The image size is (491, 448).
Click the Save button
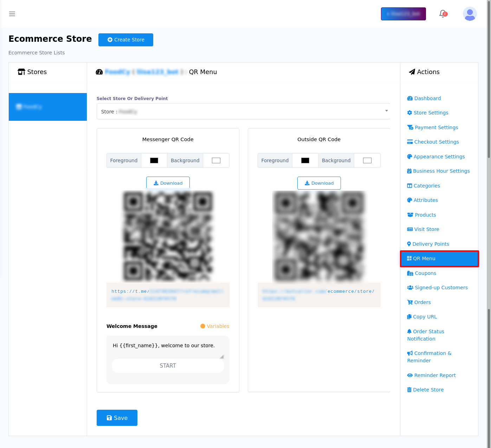(x=117, y=418)
